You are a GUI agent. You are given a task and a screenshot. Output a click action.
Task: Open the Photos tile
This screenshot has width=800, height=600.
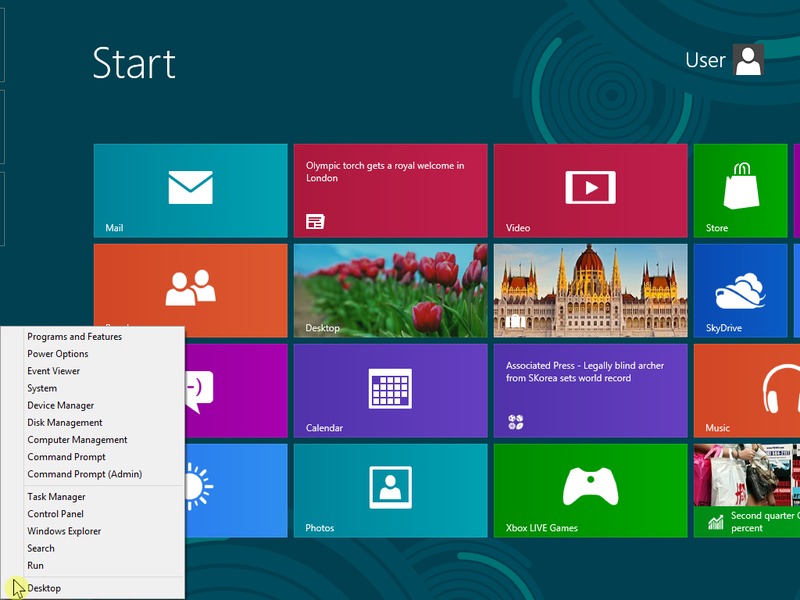click(390, 490)
